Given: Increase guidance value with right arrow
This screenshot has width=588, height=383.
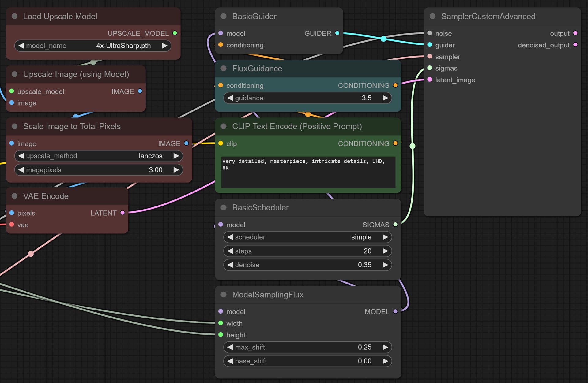Looking at the screenshot, I should coord(385,98).
